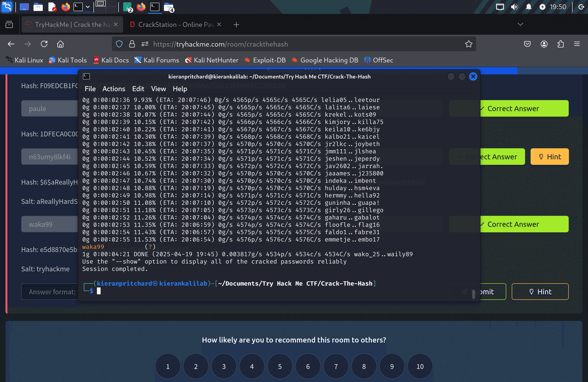The width and height of the screenshot is (588, 382).
Task: Go forward one page in Firefox
Action: tap(28, 44)
